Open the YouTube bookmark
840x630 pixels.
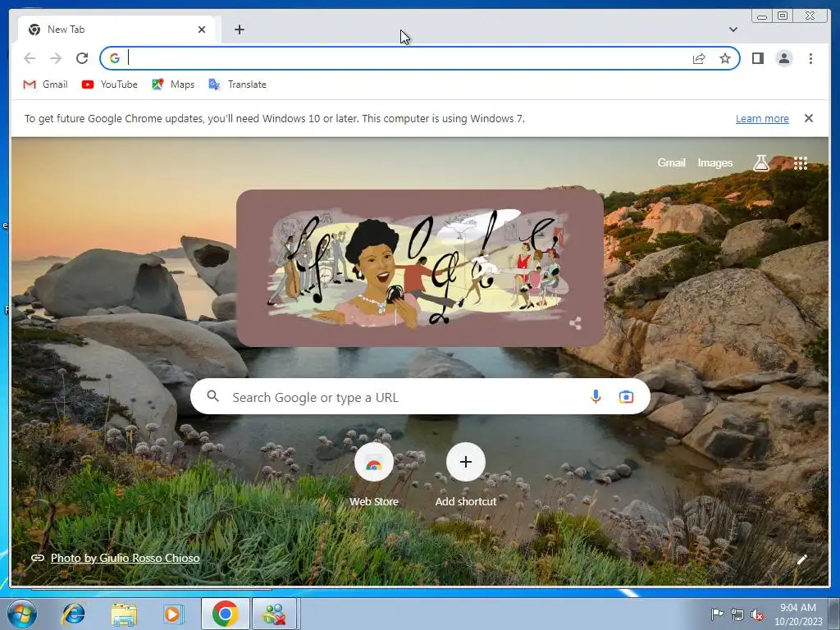coord(110,84)
